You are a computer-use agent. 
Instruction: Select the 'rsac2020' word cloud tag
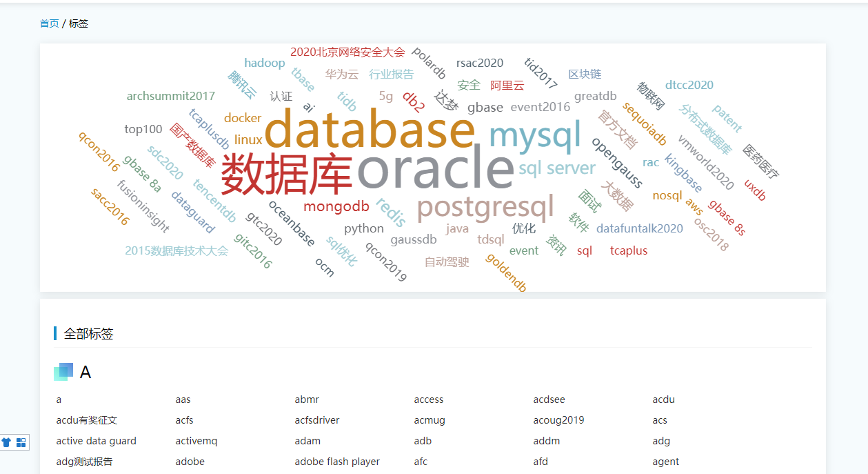point(480,63)
